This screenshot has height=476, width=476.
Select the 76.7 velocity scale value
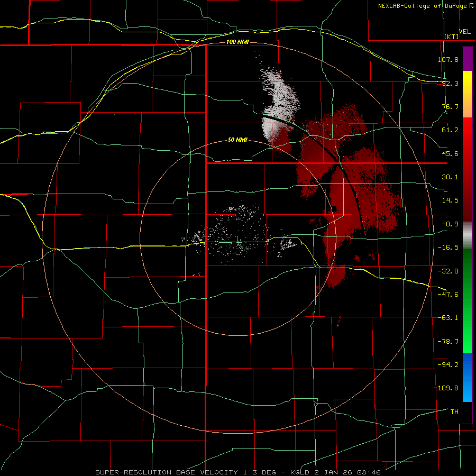[x=450, y=106]
